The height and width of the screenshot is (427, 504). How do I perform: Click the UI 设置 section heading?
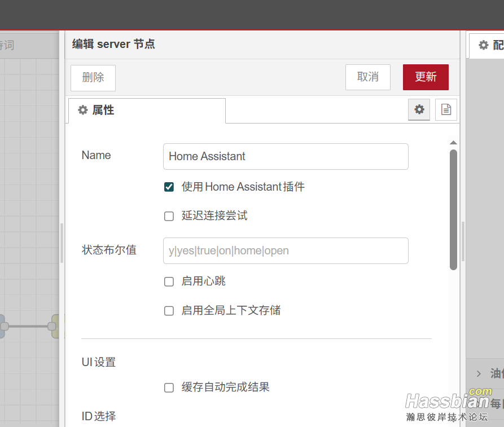99,362
